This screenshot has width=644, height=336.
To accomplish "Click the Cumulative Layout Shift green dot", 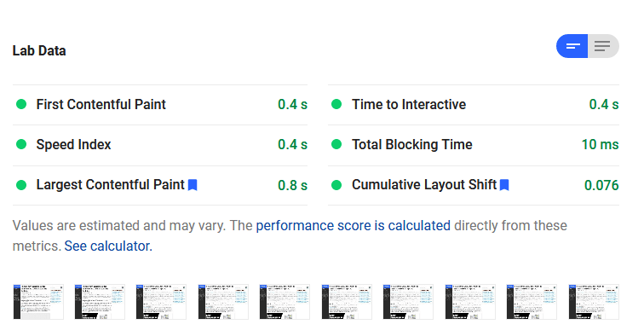I will pos(336,185).
